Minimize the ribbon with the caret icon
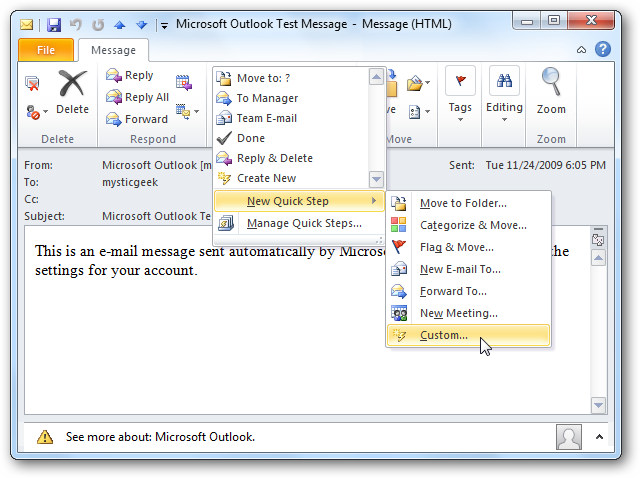This screenshot has width=640, height=478. 581,50
